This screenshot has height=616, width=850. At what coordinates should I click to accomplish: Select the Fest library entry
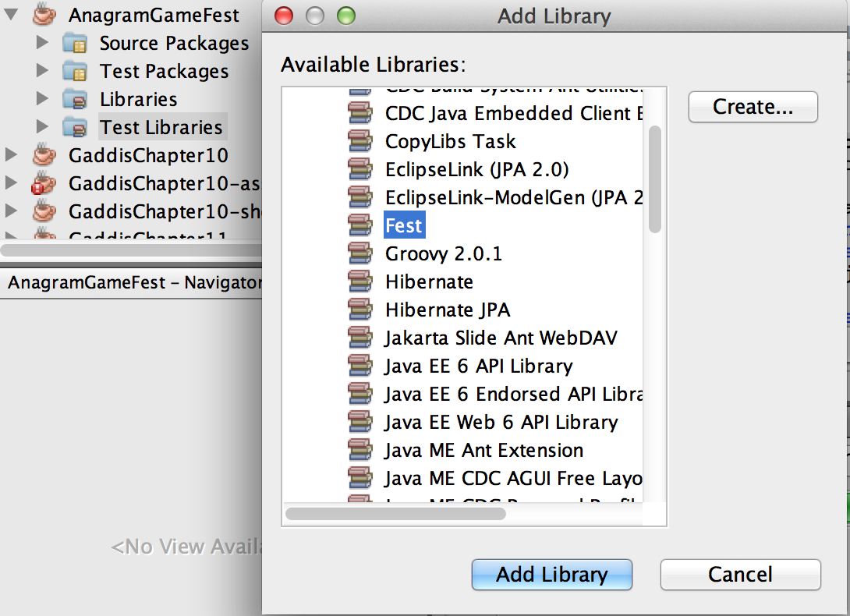(x=404, y=225)
